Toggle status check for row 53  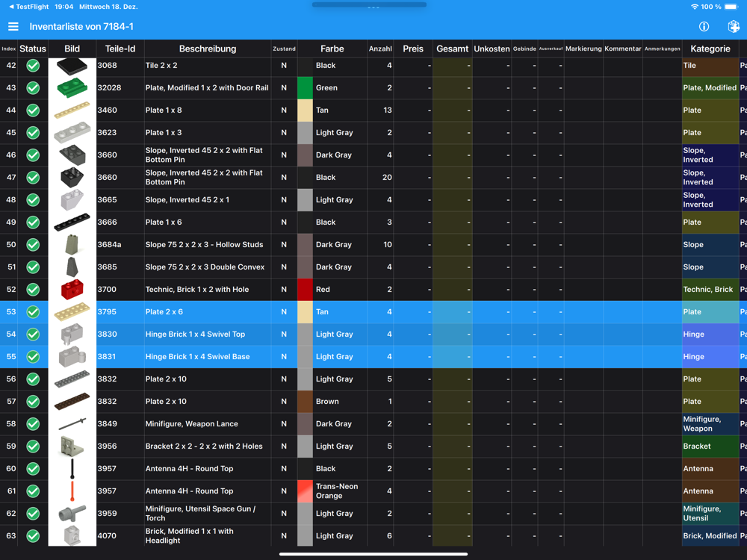coord(33,312)
